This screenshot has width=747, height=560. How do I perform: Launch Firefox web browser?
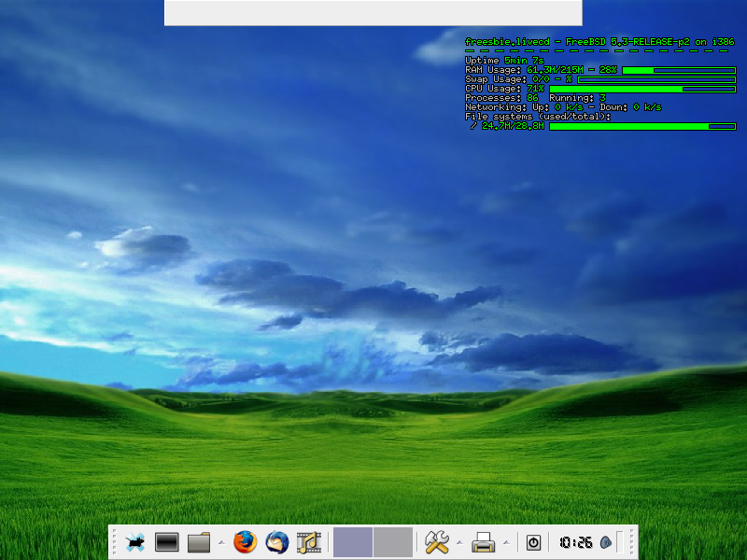click(x=246, y=542)
